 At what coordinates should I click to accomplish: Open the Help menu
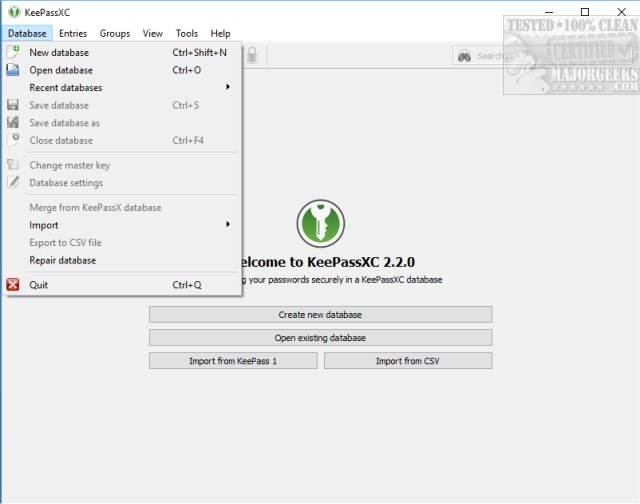coord(220,33)
